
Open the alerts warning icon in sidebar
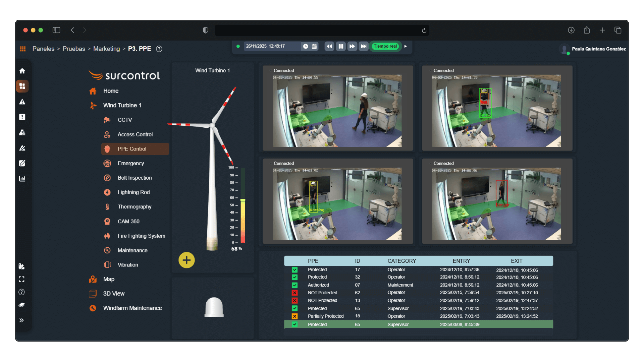[22, 102]
